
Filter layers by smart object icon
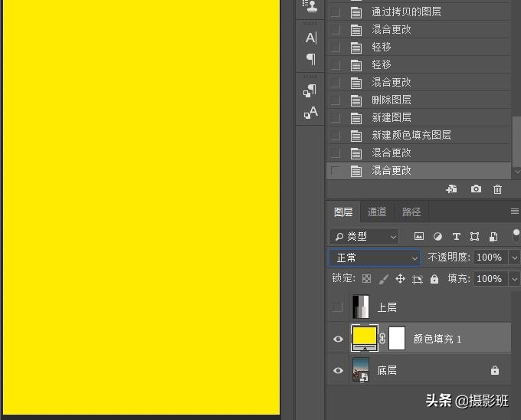493,236
